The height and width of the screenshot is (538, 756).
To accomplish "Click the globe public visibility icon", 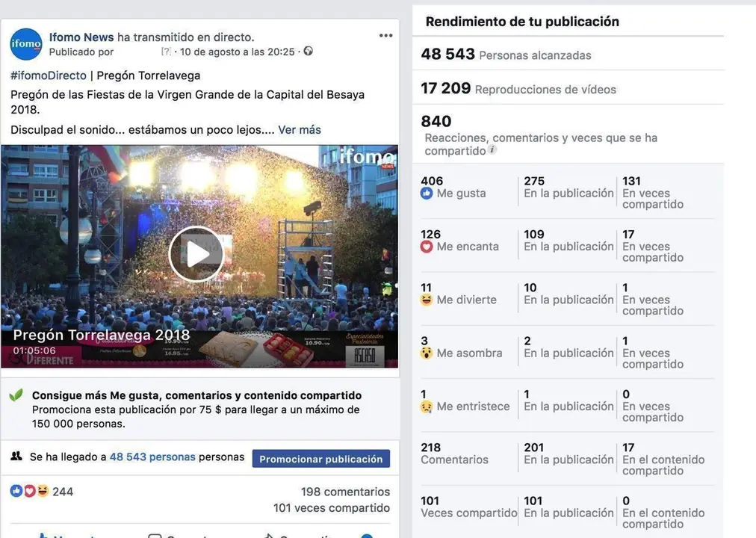I will coord(308,51).
